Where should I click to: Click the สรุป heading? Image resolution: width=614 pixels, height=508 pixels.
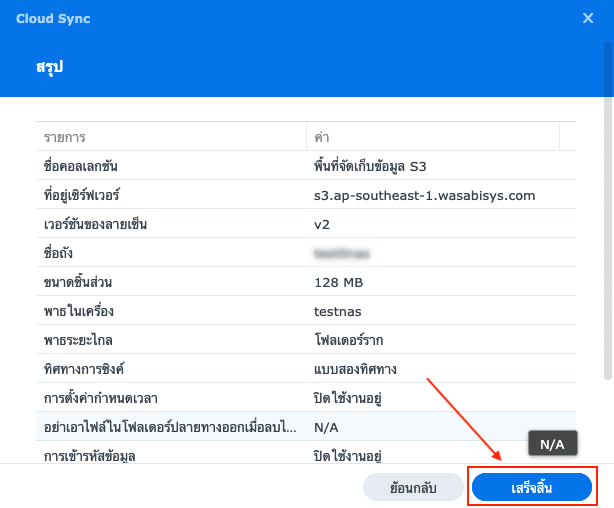pyautogui.click(x=49, y=67)
